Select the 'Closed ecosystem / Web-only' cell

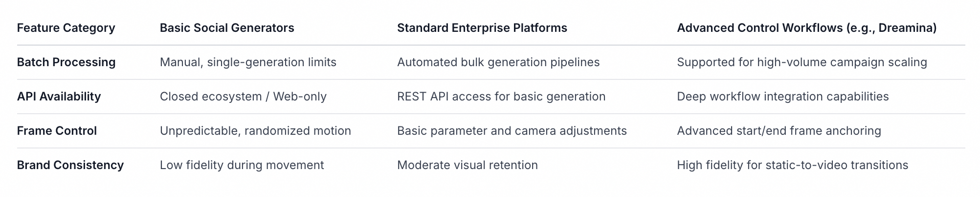(x=243, y=97)
